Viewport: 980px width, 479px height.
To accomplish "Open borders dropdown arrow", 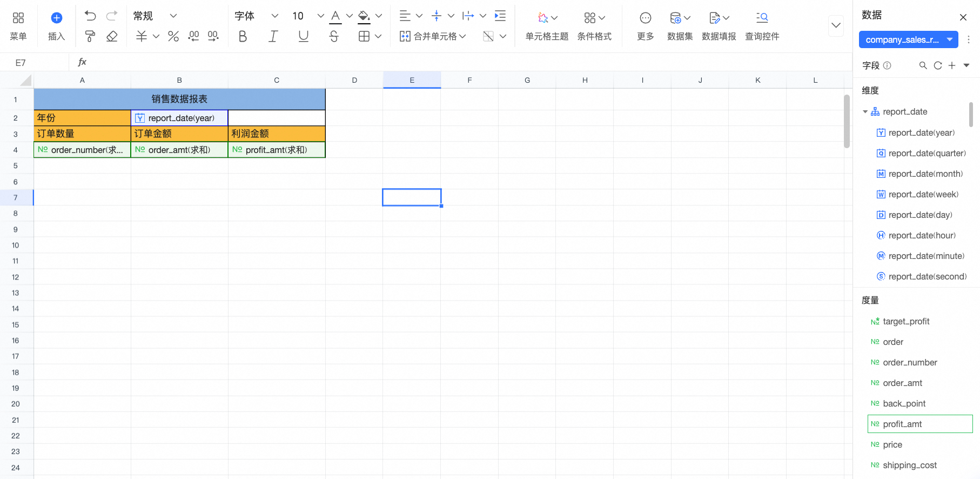I will click(378, 36).
